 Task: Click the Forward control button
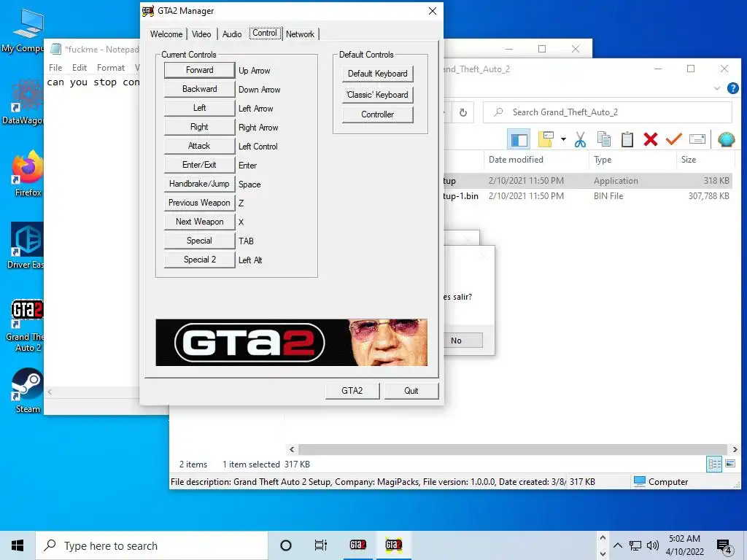(x=200, y=70)
